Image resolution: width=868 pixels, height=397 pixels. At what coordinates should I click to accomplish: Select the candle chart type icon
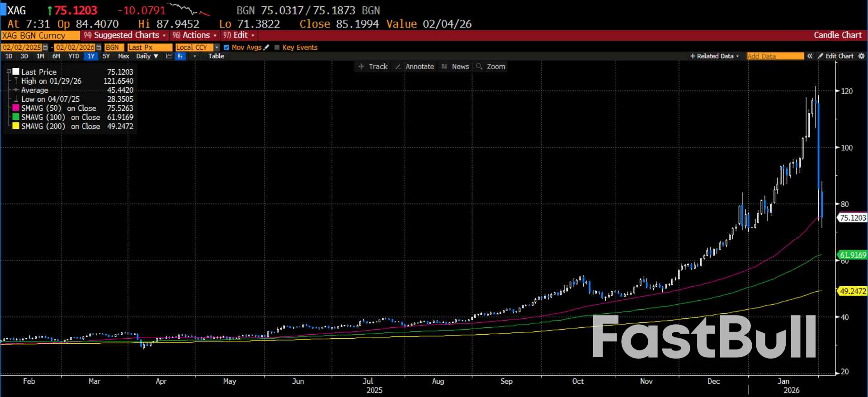[180, 56]
